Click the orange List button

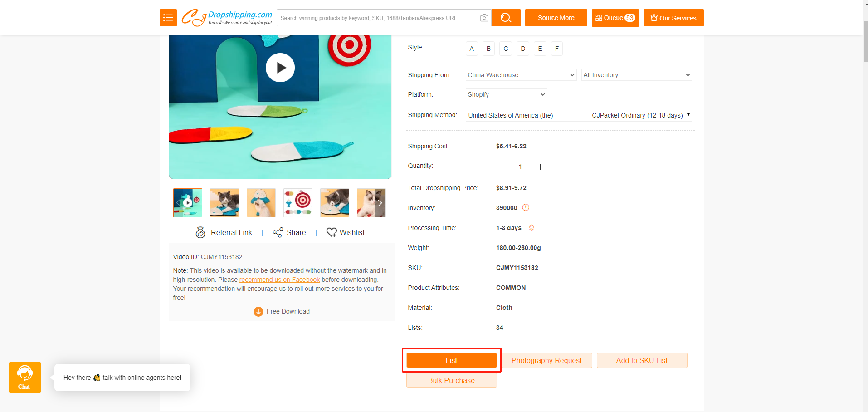click(x=452, y=360)
